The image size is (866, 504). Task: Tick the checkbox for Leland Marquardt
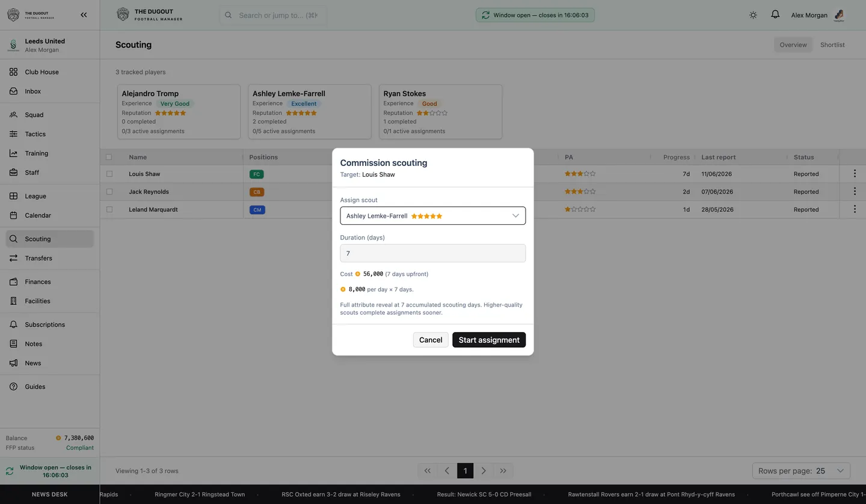[109, 209]
